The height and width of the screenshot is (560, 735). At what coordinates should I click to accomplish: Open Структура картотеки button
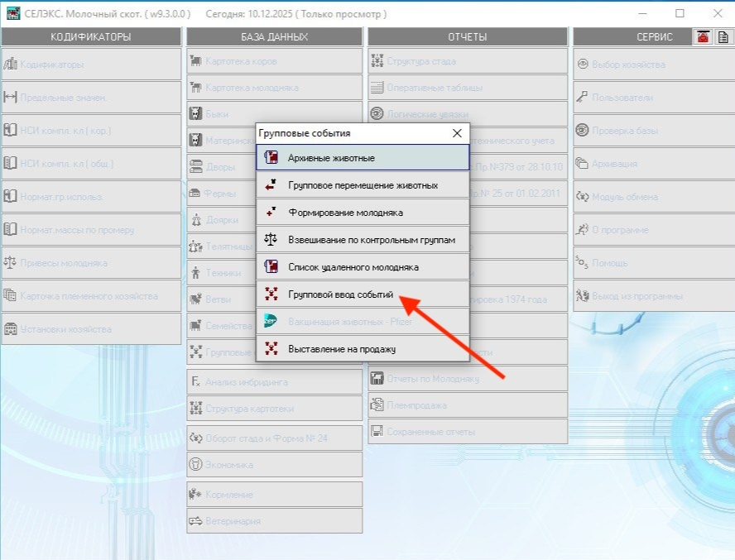tap(274, 408)
